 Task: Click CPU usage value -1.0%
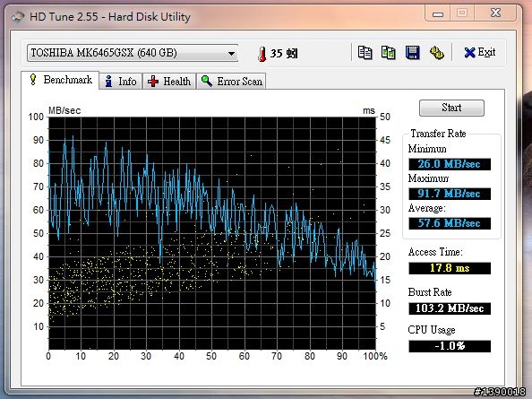pos(450,346)
